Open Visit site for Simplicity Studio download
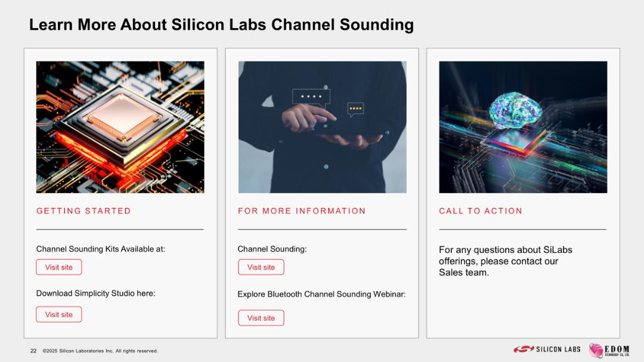 [x=58, y=314]
